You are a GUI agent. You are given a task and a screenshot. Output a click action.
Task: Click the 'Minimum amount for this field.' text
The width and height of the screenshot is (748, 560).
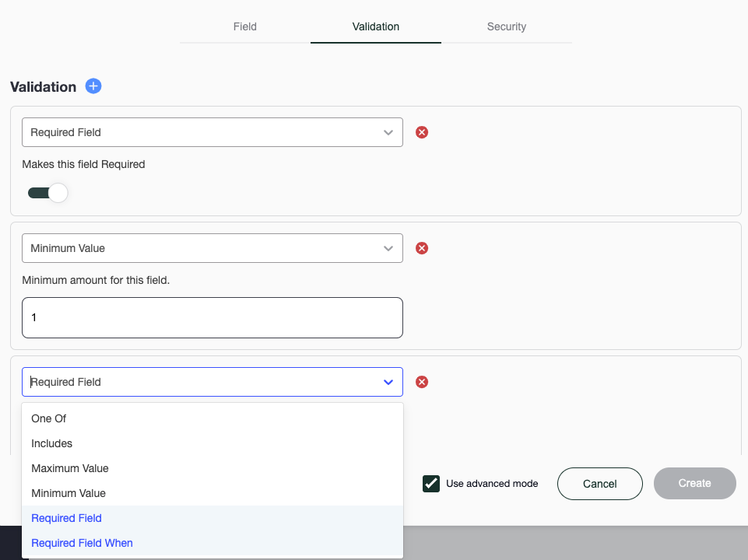pos(96,280)
